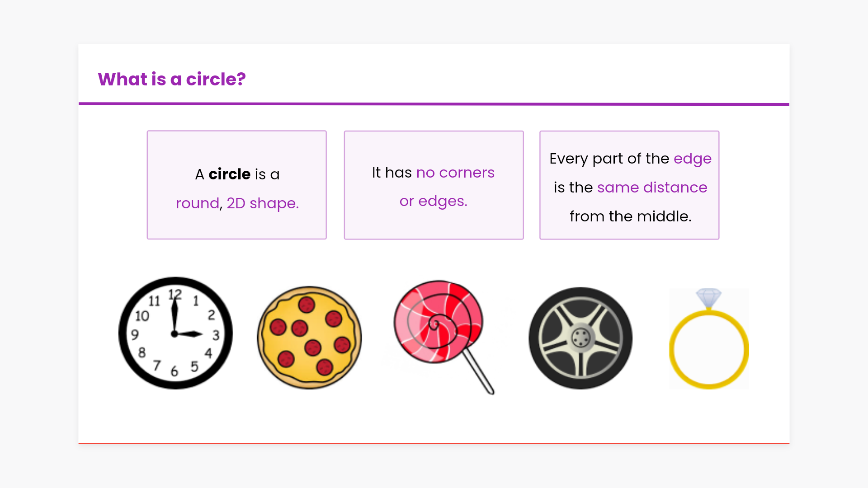Image resolution: width=868 pixels, height=488 pixels.
Task: Click the clock image
Action: click(175, 333)
